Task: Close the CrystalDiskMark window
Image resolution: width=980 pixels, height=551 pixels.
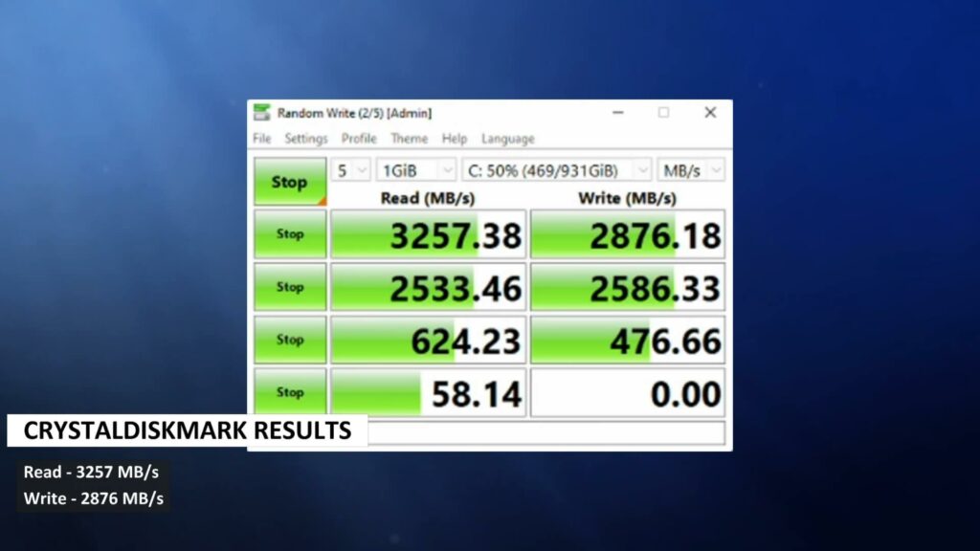Action: 710,113
